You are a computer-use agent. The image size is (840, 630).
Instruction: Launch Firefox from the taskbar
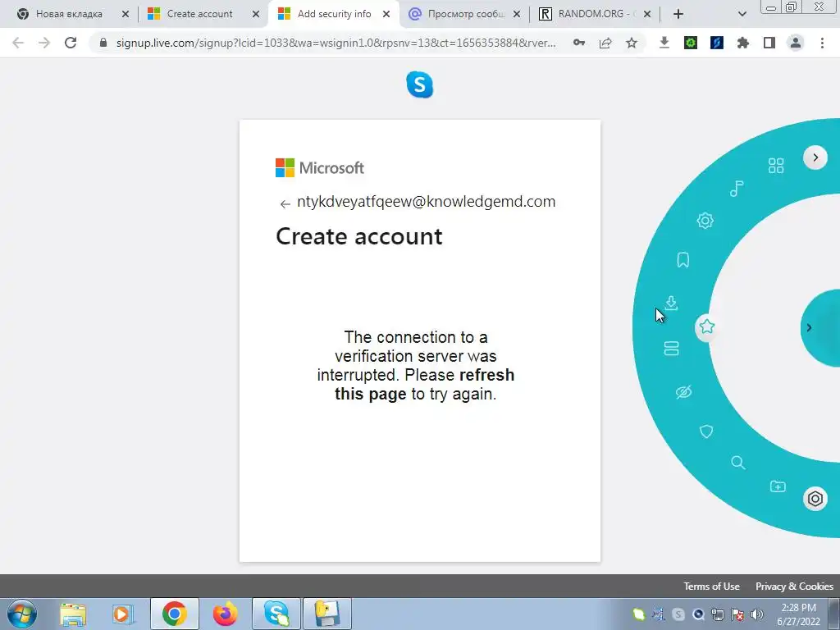(x=225, y=614)
